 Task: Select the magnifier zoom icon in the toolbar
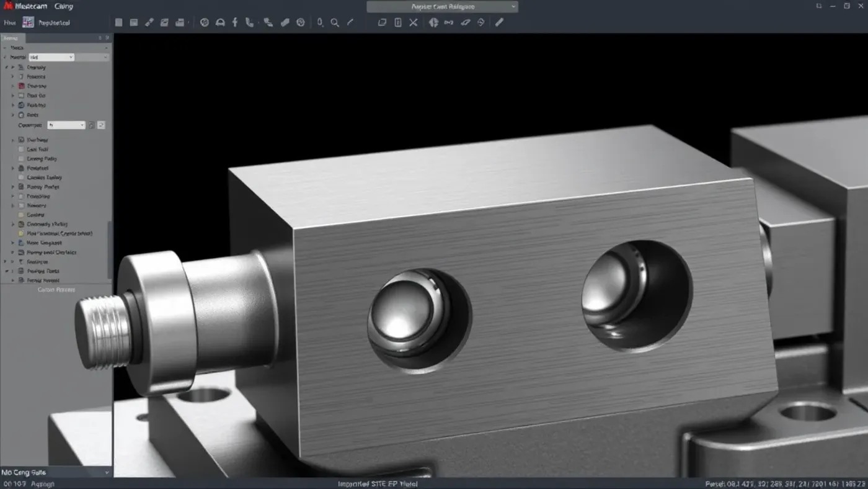point(335,22)
